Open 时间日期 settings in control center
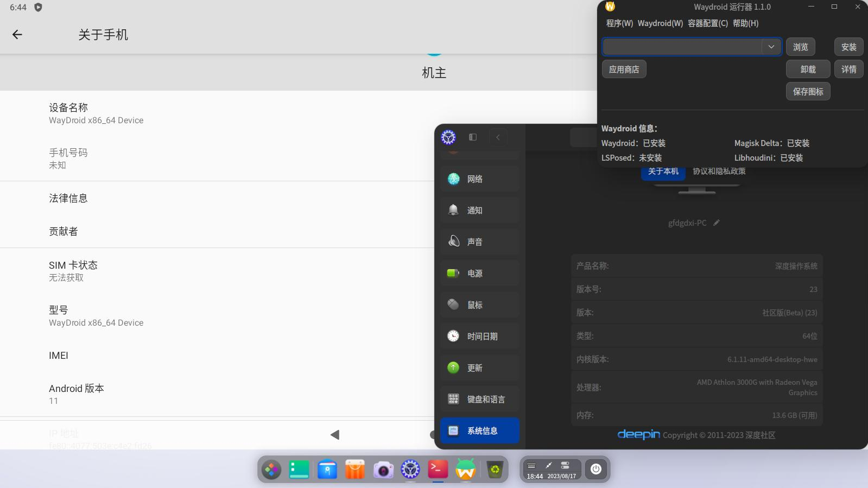This screenshot has height=488, width=868. coord(480,337)
